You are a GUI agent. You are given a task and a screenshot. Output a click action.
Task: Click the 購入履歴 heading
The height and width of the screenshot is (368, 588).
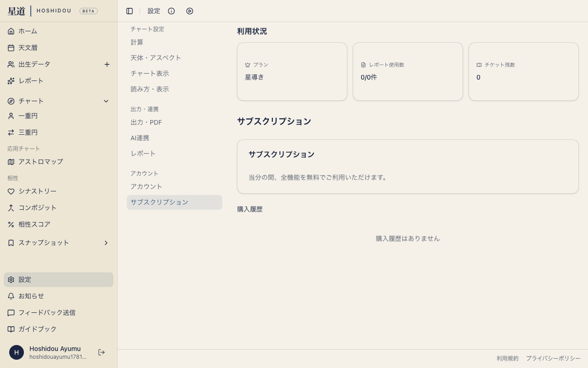[x=250, y=209]
